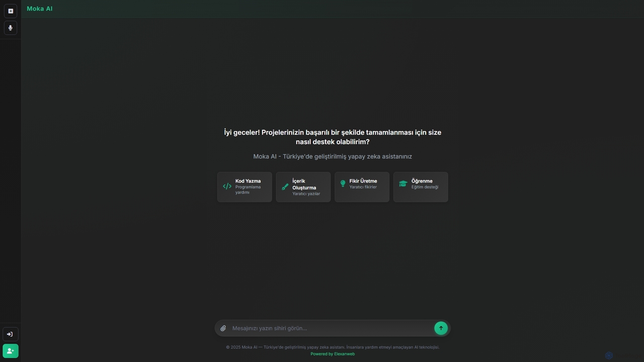Click the paperclip attachment icon

tap(223, 328)
